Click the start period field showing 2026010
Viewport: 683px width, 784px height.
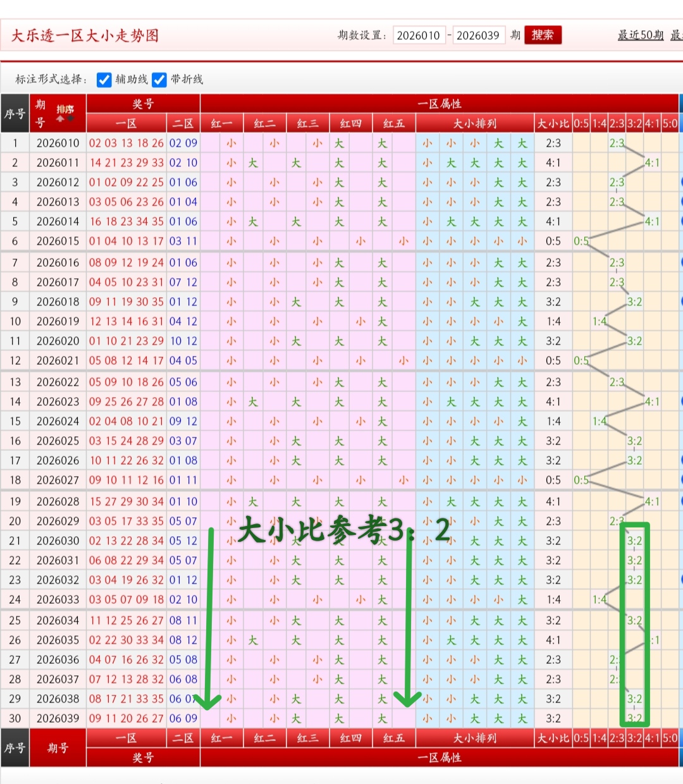pos(419,35)
